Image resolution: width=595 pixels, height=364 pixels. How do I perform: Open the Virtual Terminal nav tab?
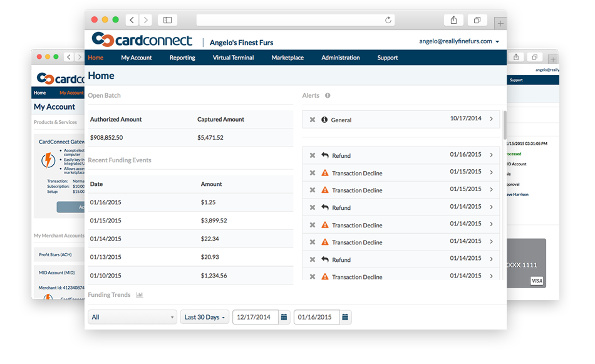pyautogui.click(x=233, y=58)
